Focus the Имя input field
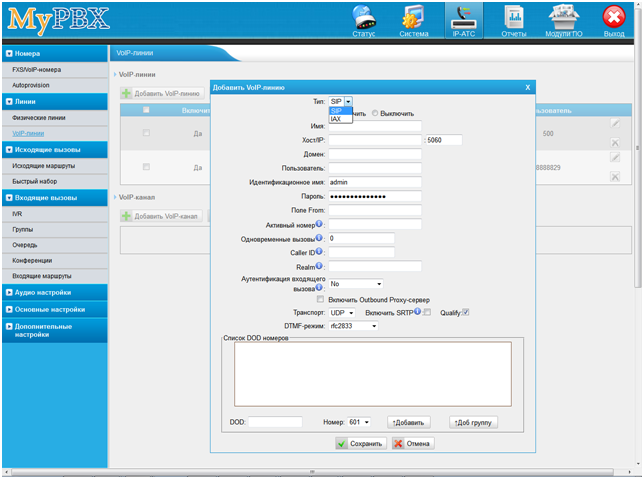644x479 pixels. pyautogui.click(x=375, y=126)
